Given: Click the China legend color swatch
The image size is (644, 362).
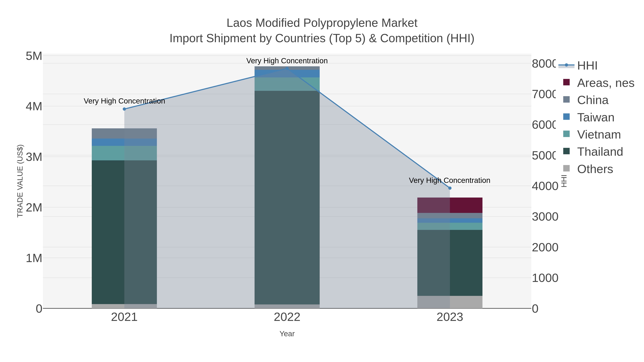Looking at the screenshot, I should pos(566,99).
